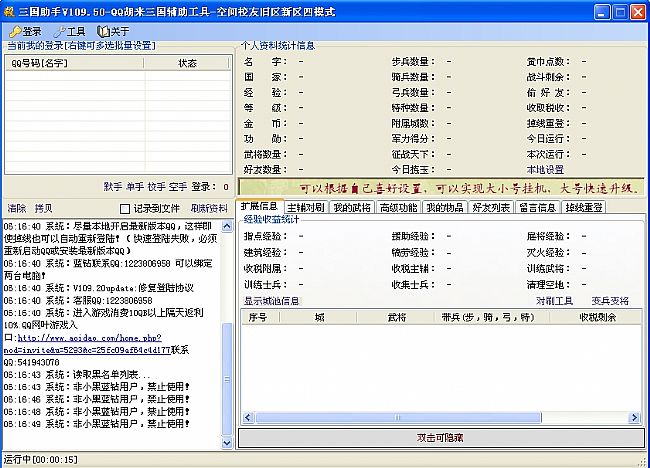
Task: Click the log scrollbar up arrow
Action: 227,226
